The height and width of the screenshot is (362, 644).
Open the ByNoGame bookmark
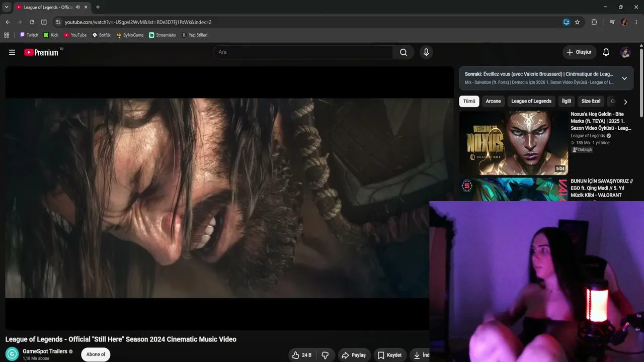tap(130, 35)
